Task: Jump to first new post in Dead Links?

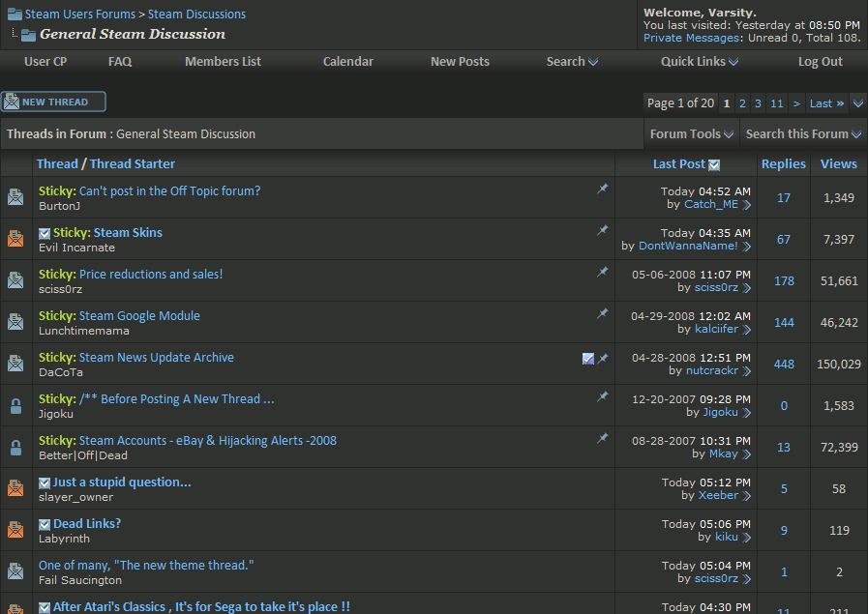Action: pyautogui.click(x=45, y=525)
